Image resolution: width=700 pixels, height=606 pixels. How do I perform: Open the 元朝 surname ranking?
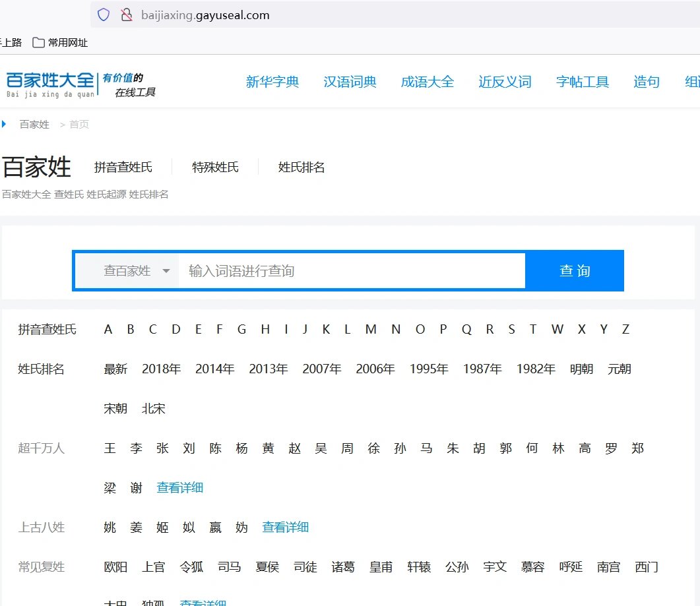coord(620,369)
